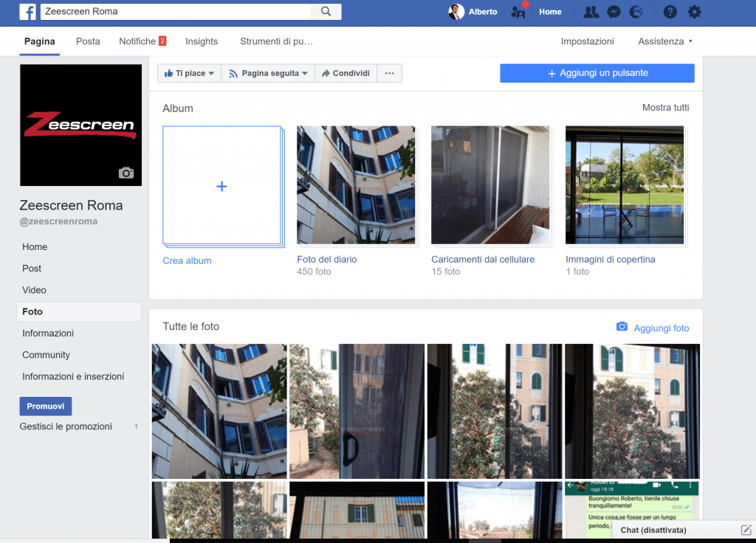Screen dimensions: 756x543
Task: Open the Notifiche tab
Action: tap(142, 41)
